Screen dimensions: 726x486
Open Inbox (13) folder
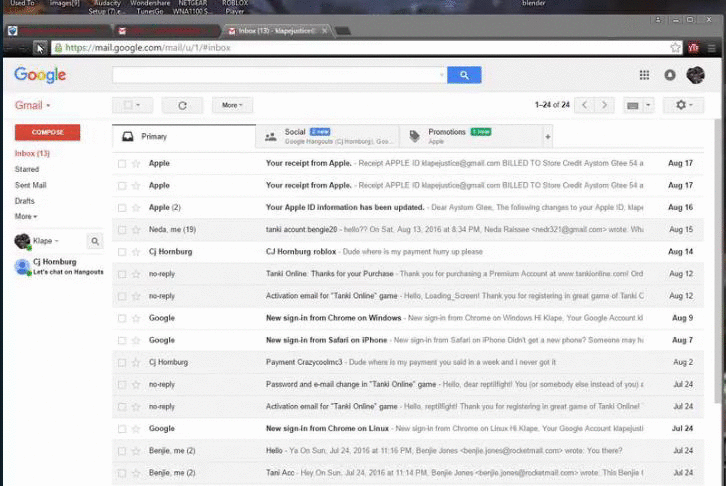(32, 154)
